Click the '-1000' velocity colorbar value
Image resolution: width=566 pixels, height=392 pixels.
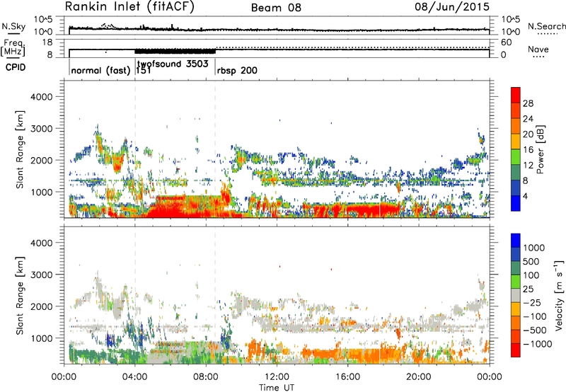coord(537,344)
